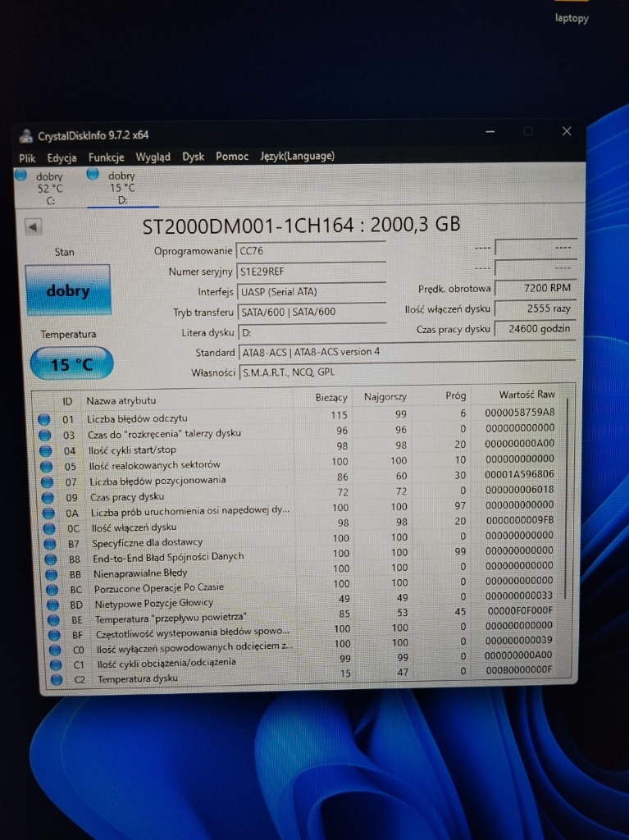Click the status dot for attribute BB
Viewport: 629px width, 840px height.
(52, 574)
